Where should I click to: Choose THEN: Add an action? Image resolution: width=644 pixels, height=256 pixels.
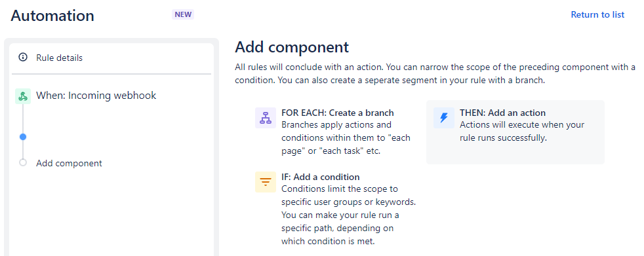point(503,113)
